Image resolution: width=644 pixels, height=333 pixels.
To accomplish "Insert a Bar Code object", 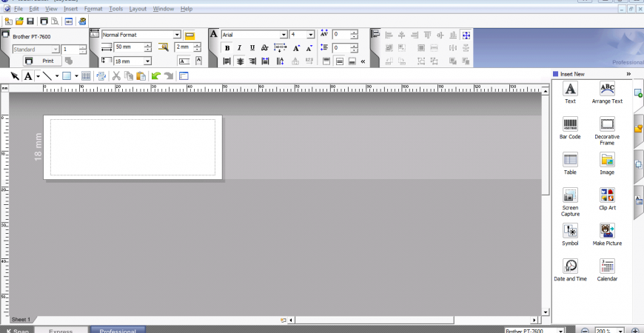I will point(570,124).
